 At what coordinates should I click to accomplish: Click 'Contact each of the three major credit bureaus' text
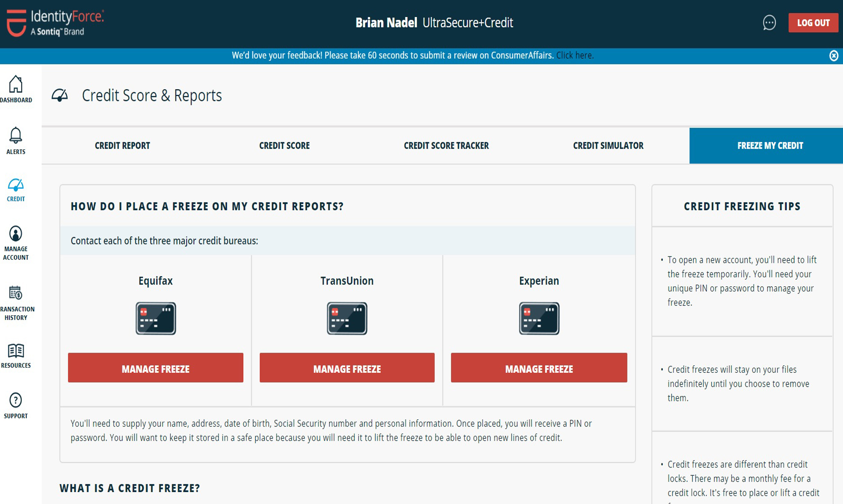pyautogui.click(x=164, y=241)
